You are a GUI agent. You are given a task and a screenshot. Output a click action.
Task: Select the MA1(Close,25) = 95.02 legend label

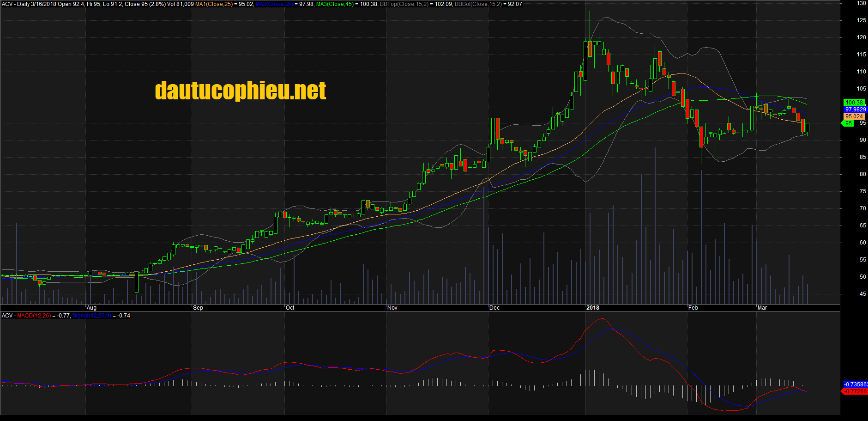(224, 4)
